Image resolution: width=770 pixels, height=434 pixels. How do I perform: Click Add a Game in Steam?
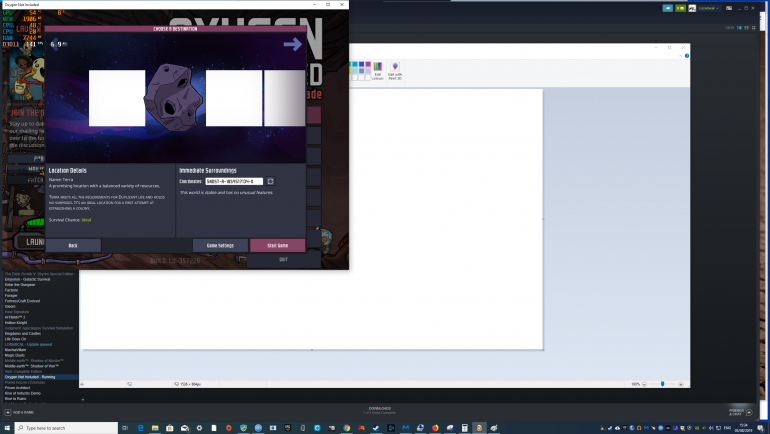pos(20,412)
